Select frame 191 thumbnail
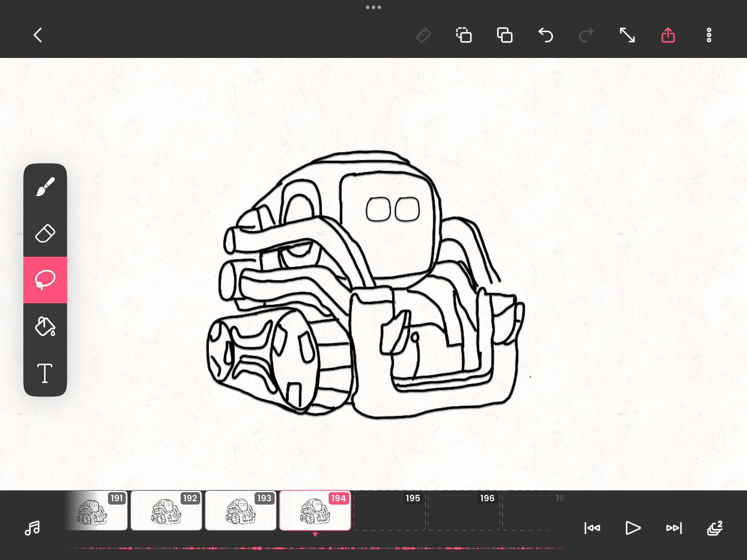This screenshot has width=747, height=560. coord(96,510)
